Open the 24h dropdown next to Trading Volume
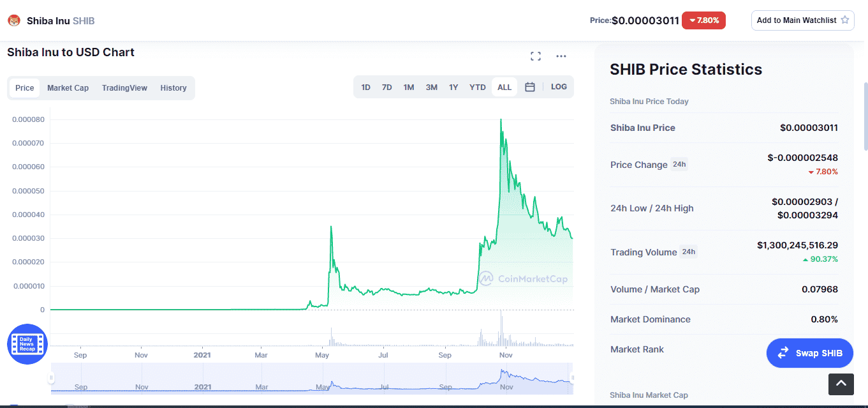This screenshot has height=408, width=868. pyautogui.click(x=688, y=252)
